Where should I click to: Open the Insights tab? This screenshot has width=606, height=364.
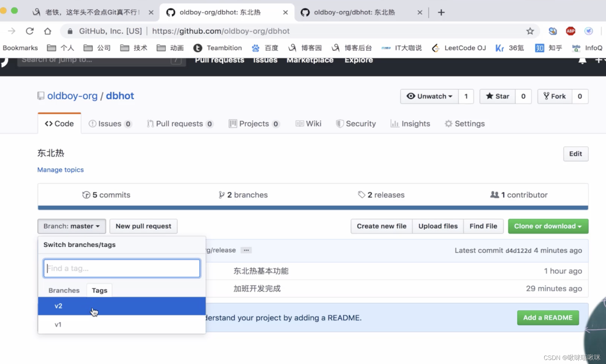[x=410, y=124]
